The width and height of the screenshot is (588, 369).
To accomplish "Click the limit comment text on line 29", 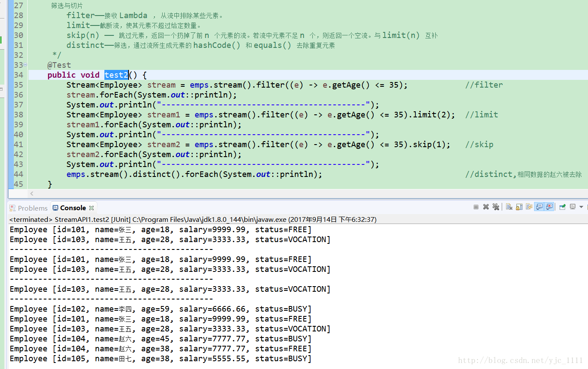I will (x=134, y=25).
